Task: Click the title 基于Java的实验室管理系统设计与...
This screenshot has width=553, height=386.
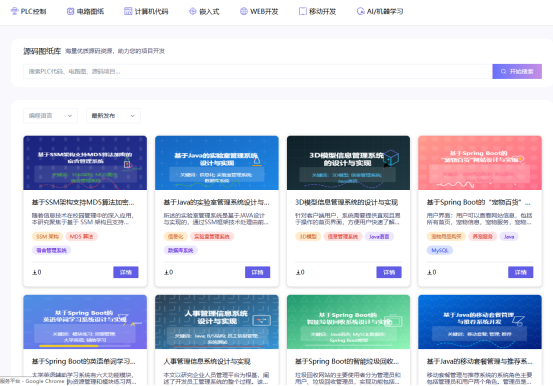Action: (x=216, y=202)
